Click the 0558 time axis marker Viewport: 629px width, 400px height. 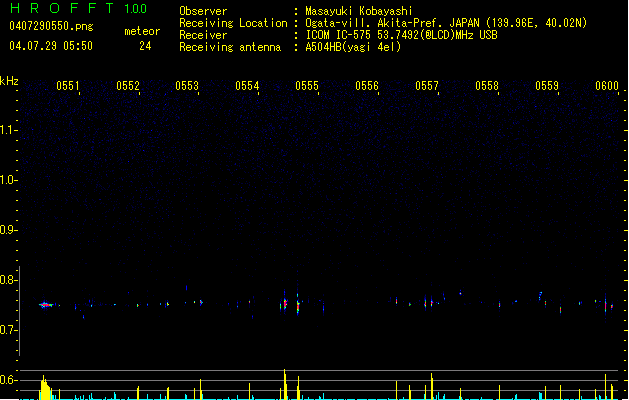[x=487, y=86]
